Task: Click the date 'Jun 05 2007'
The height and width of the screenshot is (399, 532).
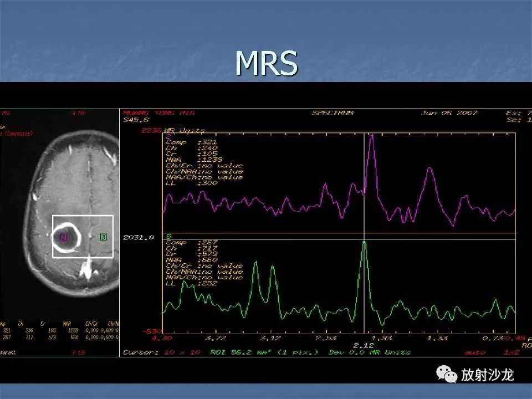Action: (x=449, y=112)
